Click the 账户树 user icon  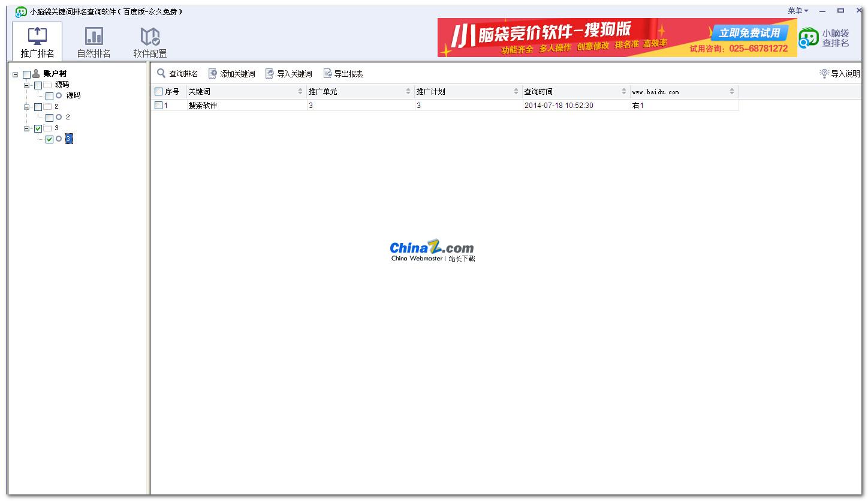[x=36, y=74]
